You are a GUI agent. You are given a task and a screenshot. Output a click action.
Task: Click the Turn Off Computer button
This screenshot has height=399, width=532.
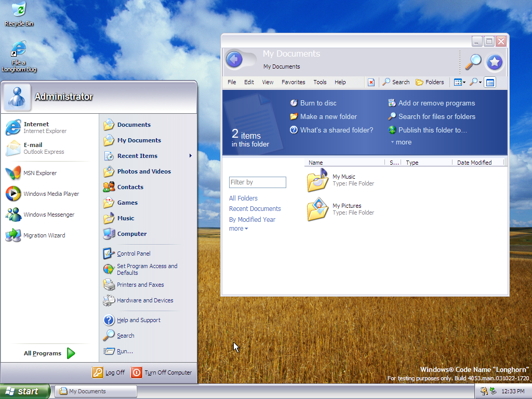tap(162, 373)
